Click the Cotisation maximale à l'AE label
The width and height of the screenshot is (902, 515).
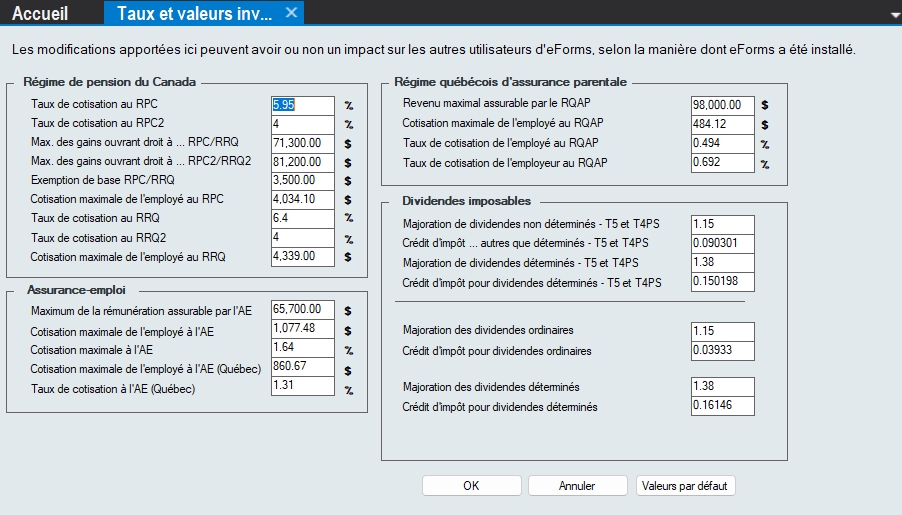91,350
